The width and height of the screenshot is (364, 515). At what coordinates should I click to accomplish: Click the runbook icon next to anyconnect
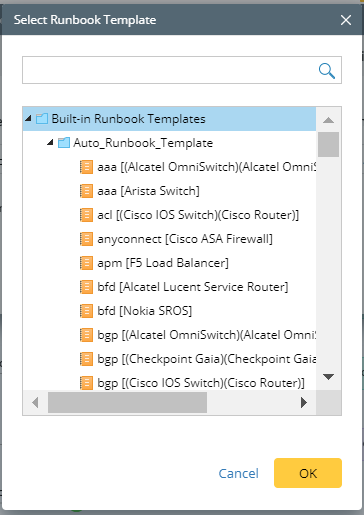86,239
